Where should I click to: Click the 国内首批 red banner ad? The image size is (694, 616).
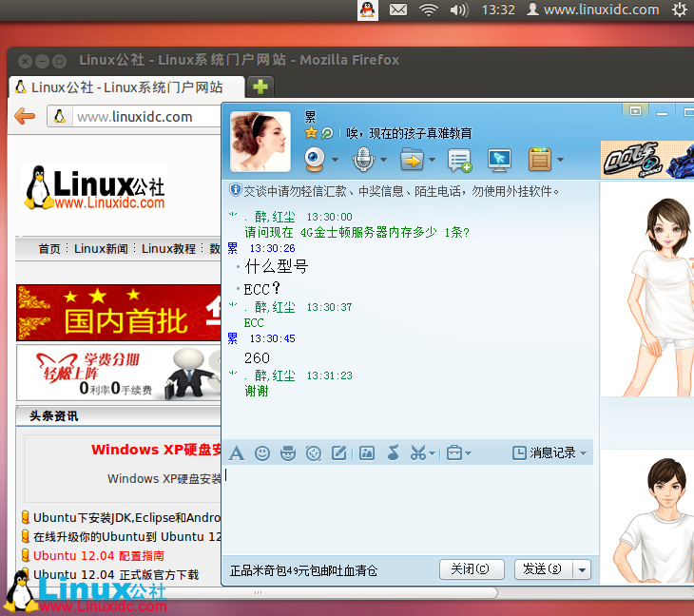119,313
